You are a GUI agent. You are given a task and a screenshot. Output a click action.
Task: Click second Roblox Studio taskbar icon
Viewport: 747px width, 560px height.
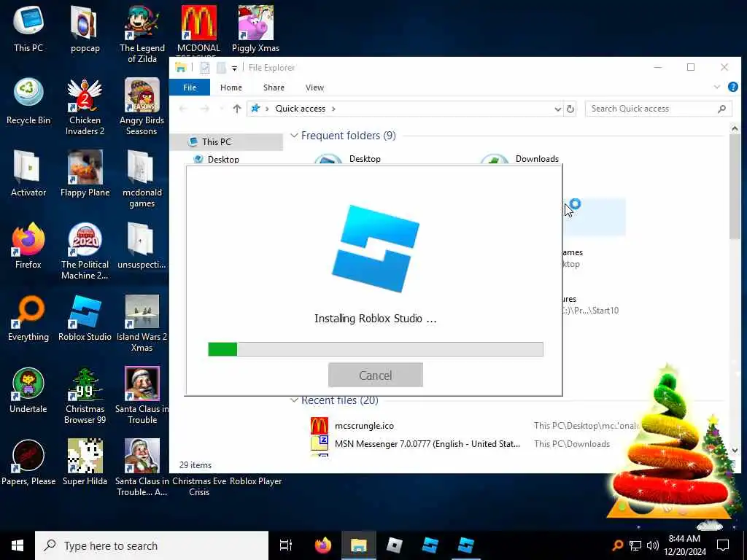click(x=466, y=545)
